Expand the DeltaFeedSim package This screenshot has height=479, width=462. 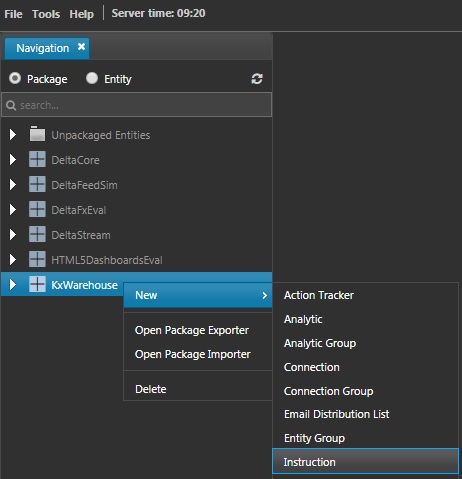[13, 184]
